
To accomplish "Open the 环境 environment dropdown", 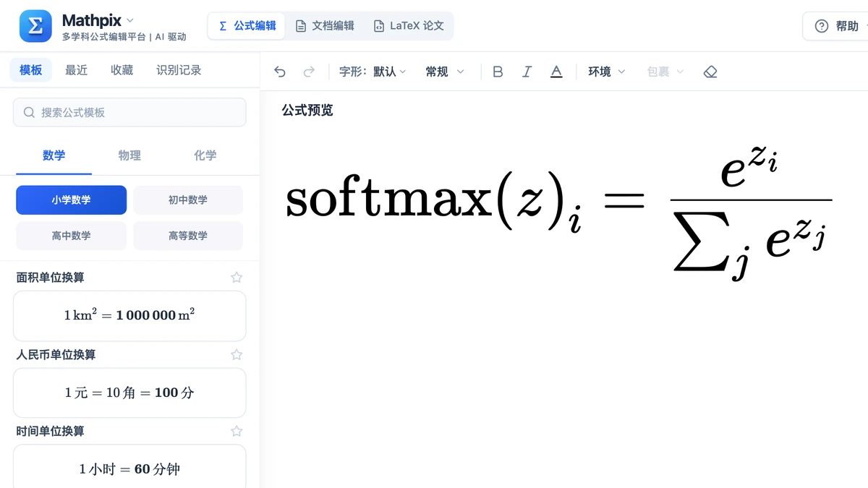I will (x=607, y=72).
